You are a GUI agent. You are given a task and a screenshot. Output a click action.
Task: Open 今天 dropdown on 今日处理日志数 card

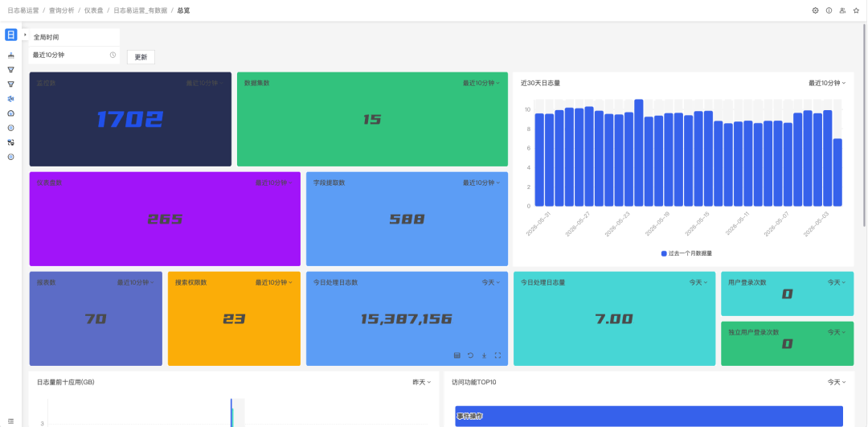491,282
